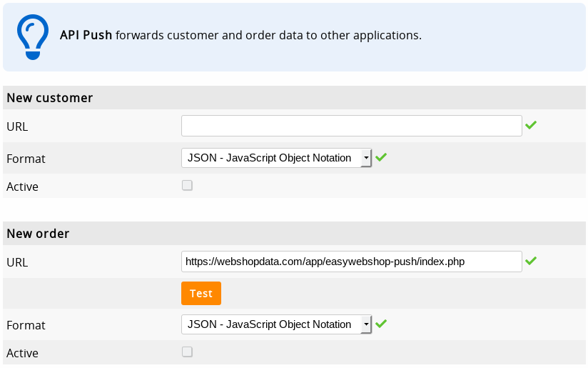Focus the empty New customer URL field

click(351, 126)
